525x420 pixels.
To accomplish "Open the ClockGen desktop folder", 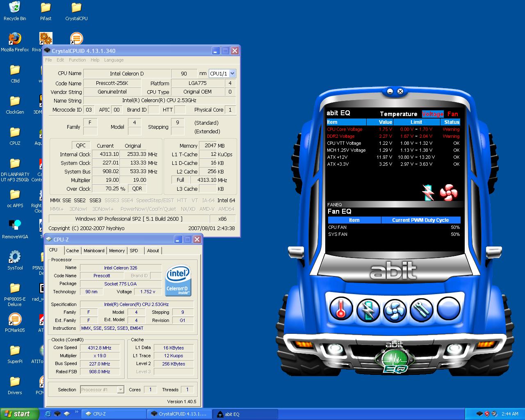I will coord(15,105).
